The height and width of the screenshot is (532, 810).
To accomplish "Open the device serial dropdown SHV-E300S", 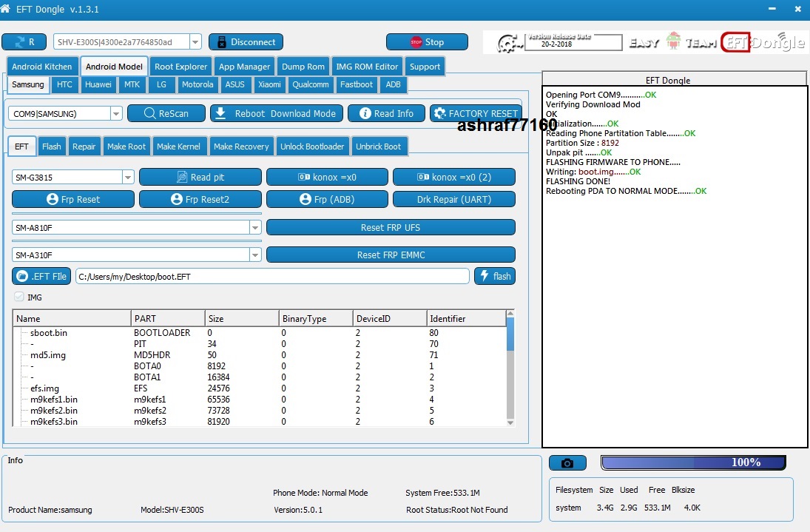I will click(195, 42).
